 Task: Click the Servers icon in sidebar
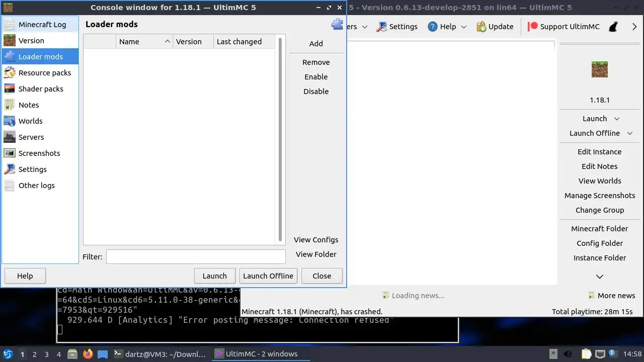pyautogui.click(x=10, y=137)
